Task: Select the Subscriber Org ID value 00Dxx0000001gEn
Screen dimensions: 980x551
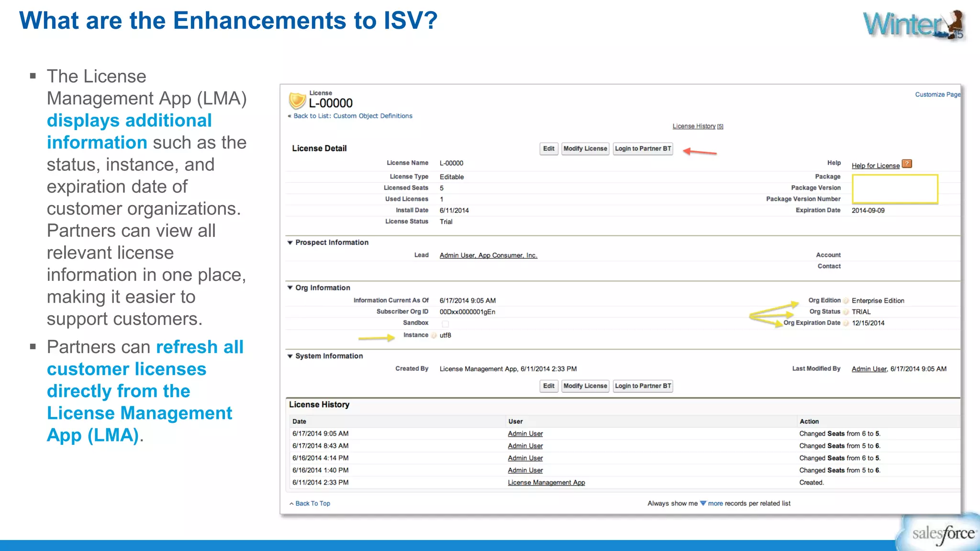Action: tap(468, 312)
